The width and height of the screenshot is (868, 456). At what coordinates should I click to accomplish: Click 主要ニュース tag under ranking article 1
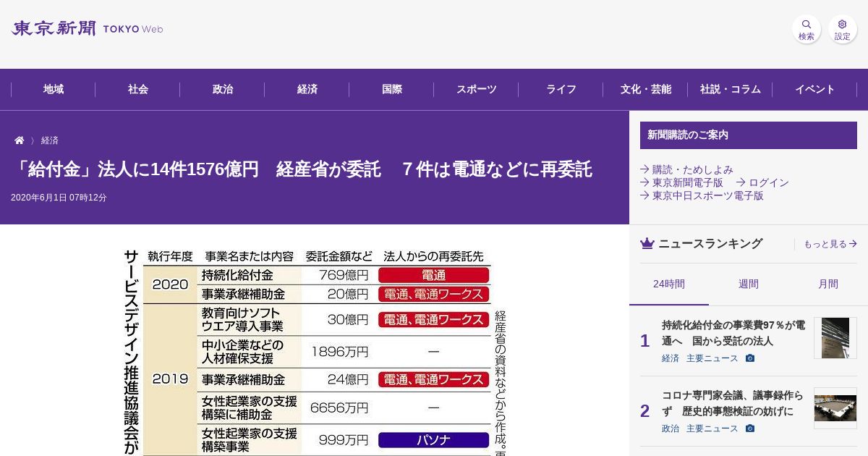pyautogui.click(x=712, y=358)
